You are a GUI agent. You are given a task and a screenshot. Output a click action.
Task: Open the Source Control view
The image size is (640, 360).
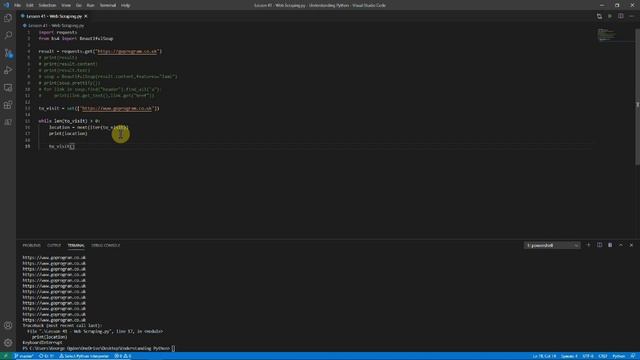8,53
